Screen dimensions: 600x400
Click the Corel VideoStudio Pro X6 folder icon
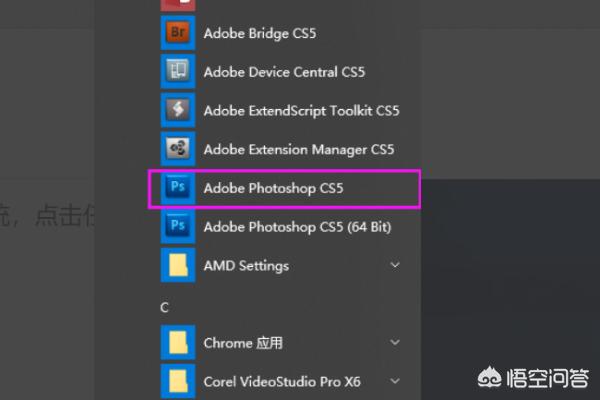coord(178,381)
